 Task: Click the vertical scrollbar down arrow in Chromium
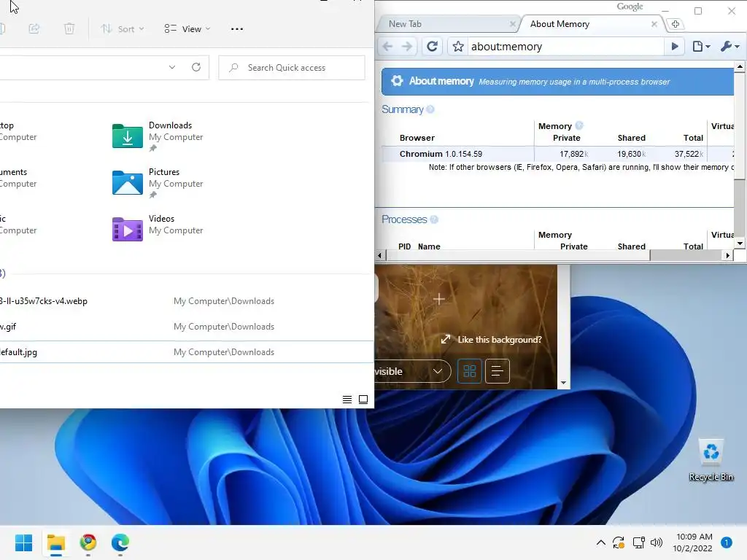coord(740,244)
